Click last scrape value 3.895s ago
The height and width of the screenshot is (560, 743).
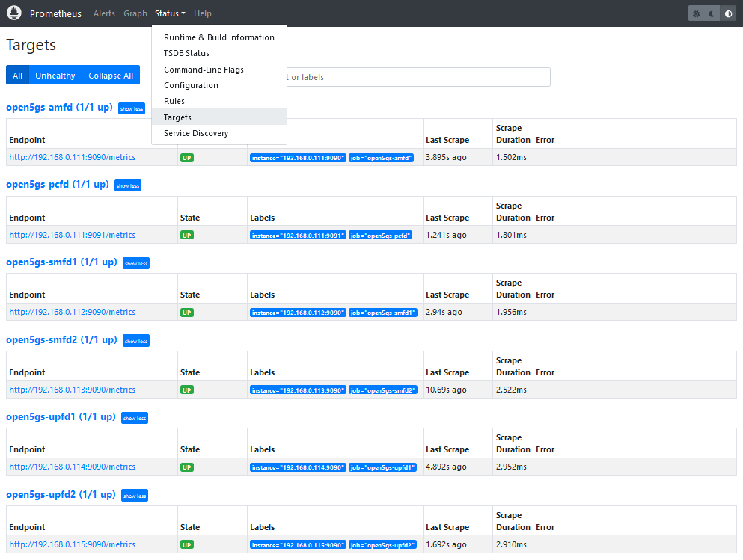point(446,157)
